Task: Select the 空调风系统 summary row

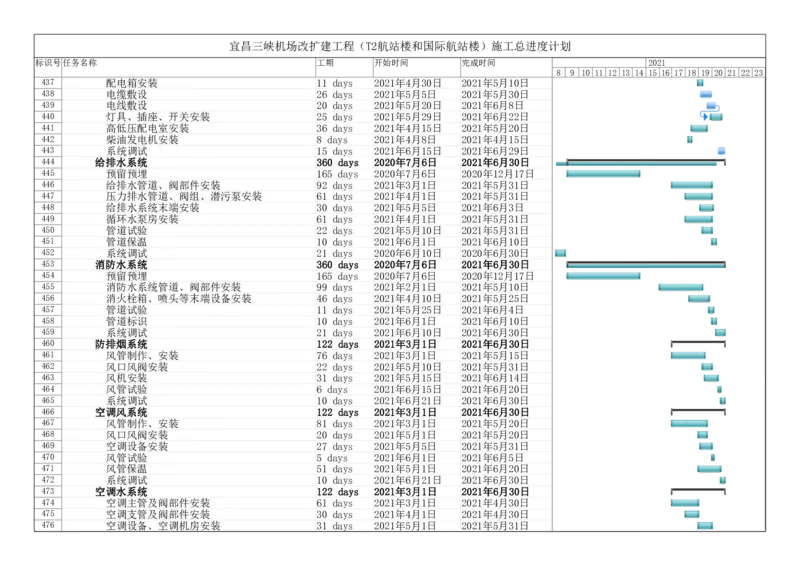Action: click(120, 412)
